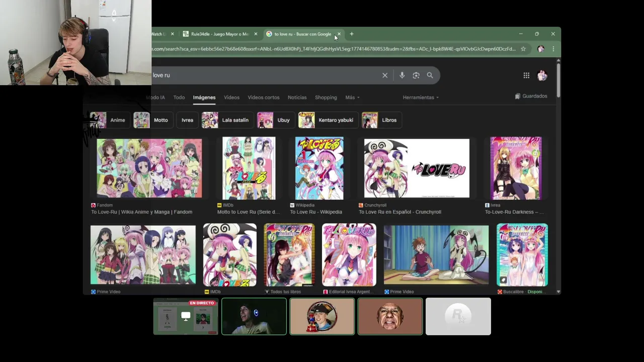The image size is (644, 362).
Task: Open the Videos cortos tab
Action: coord(264,98)
